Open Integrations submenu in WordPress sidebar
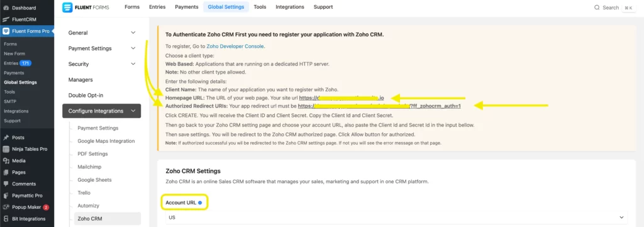 (16, 111)
